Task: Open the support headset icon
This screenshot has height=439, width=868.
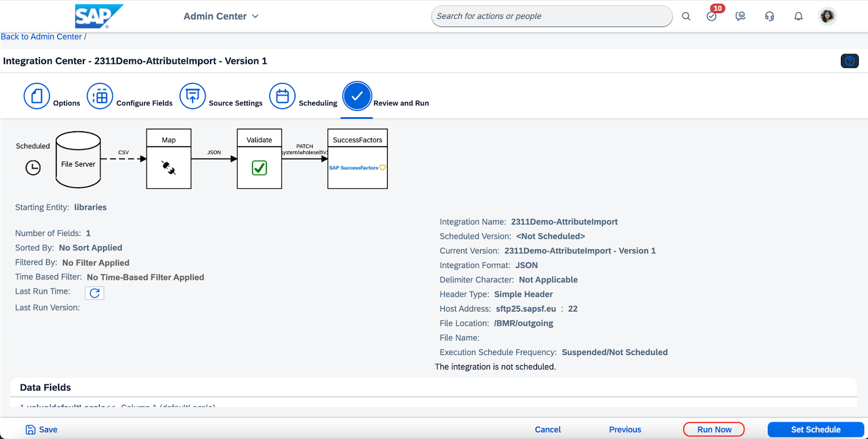Action: (769, 16)
